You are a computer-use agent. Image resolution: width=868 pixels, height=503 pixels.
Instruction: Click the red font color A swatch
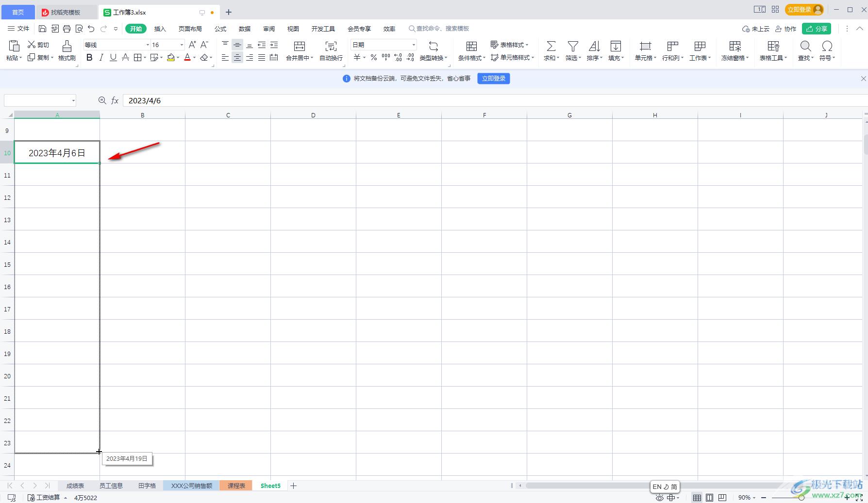pyautogui.click(x=187, y=57)
